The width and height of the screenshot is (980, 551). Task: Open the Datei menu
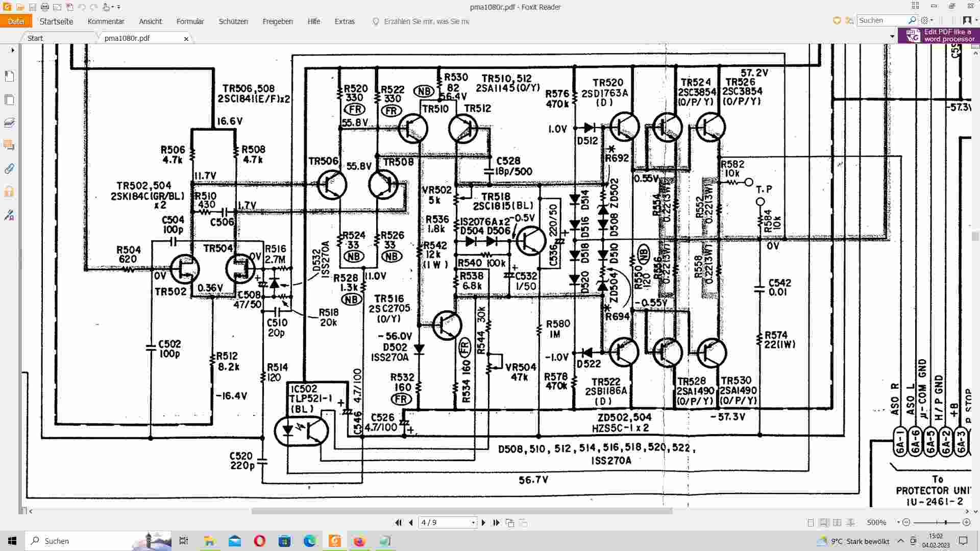coord(16,21)
